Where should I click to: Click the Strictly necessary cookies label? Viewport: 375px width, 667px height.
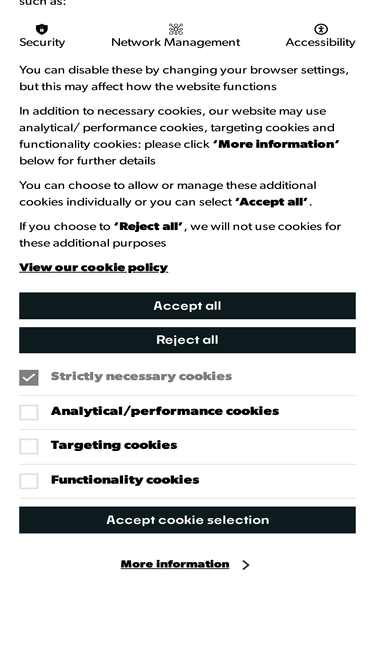click(142, 376)
